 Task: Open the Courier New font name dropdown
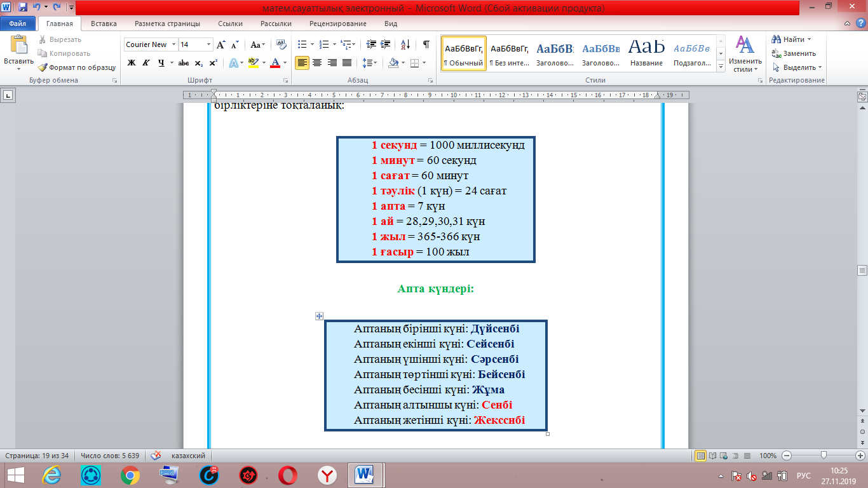pos(174,44)
